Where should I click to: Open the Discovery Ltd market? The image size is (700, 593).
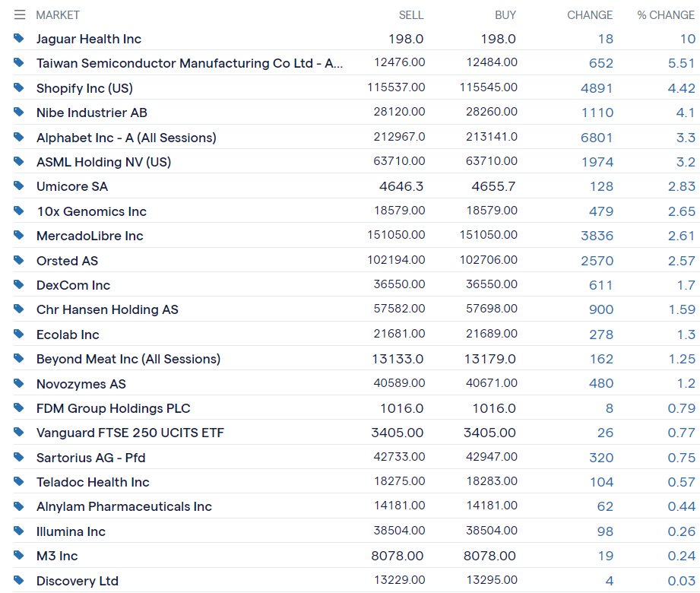pyautogui.click(x=78, y=581)
